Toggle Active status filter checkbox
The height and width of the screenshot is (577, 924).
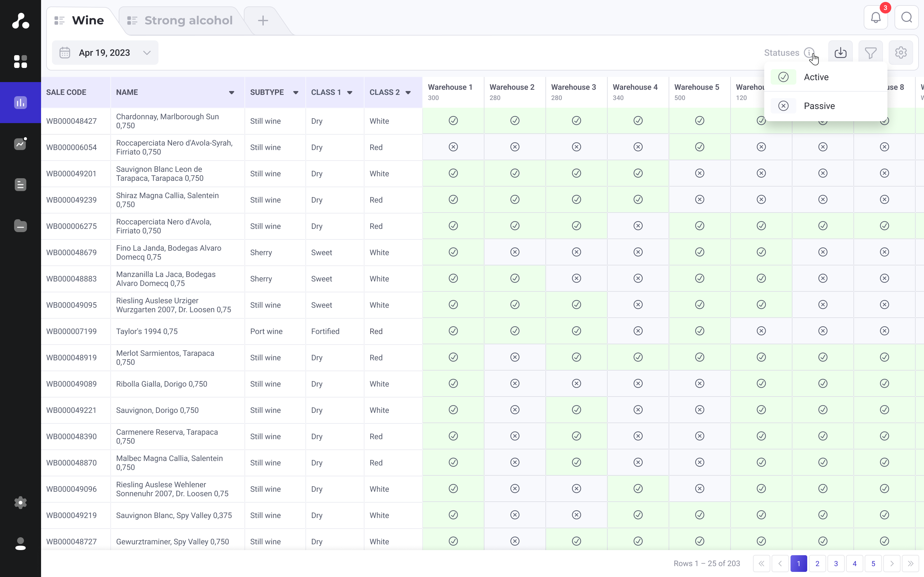(784, 76)
